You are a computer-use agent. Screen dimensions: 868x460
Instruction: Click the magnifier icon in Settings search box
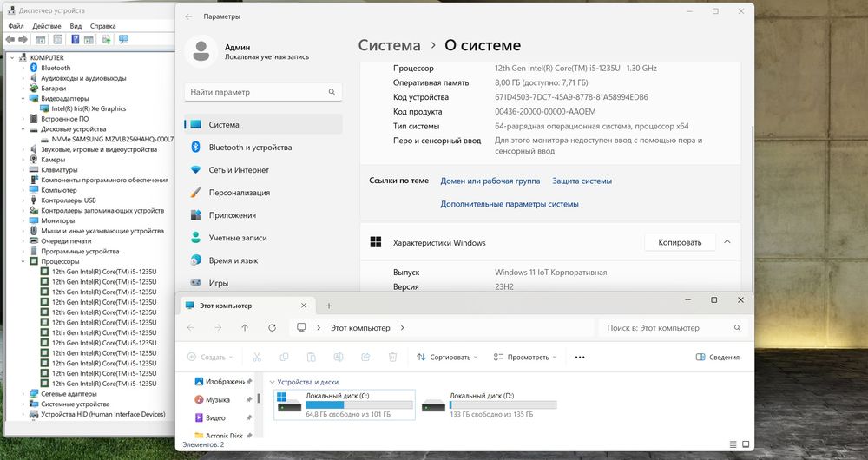(332, 92)
